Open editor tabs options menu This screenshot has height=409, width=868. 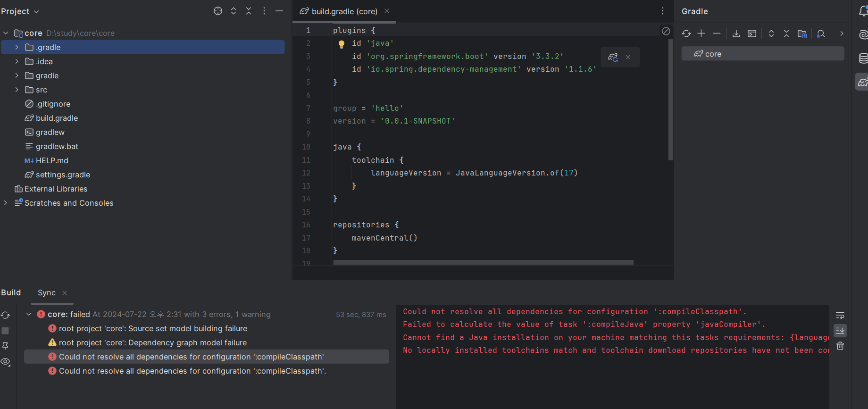pyautogui.click(x=663, y=11)
